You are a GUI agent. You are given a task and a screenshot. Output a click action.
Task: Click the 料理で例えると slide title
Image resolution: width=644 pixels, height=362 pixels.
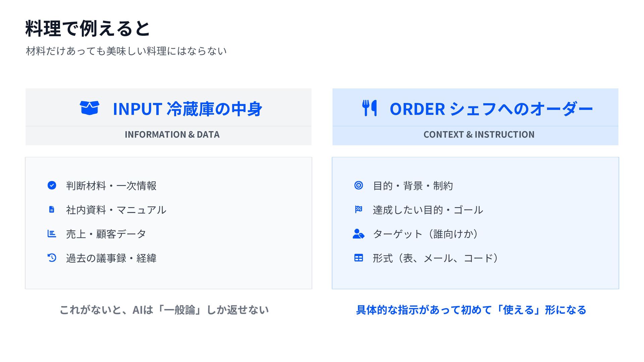88,28
